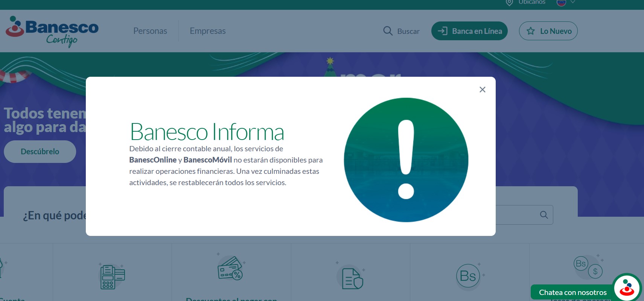Click the Buscar magnifier icon
Image resolution: width=644 pixels, height=301 pixels.
click(x=388, y=31)
